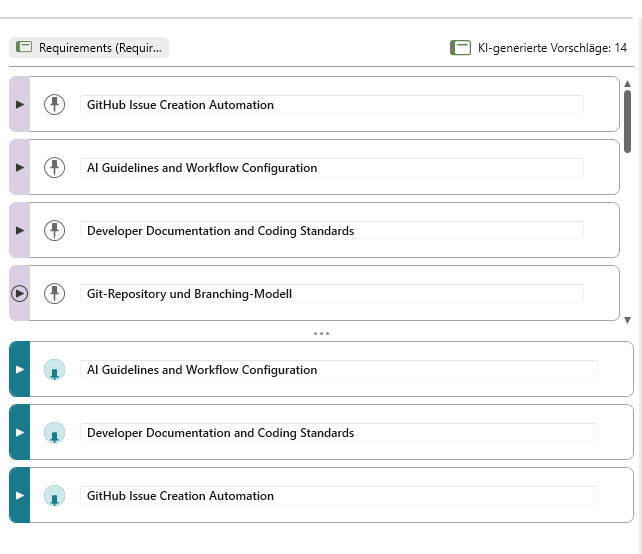Expand pinned AI Guidelines and Workflow Configuration card
Screen dimensions: 642x554
20,369
